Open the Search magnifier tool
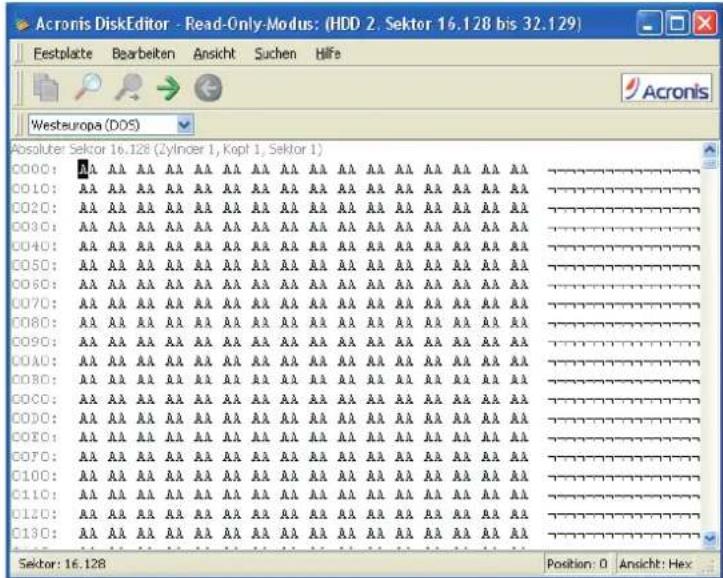Image resolution: width=723 pixels, height=578 pixels. [89, 87]
